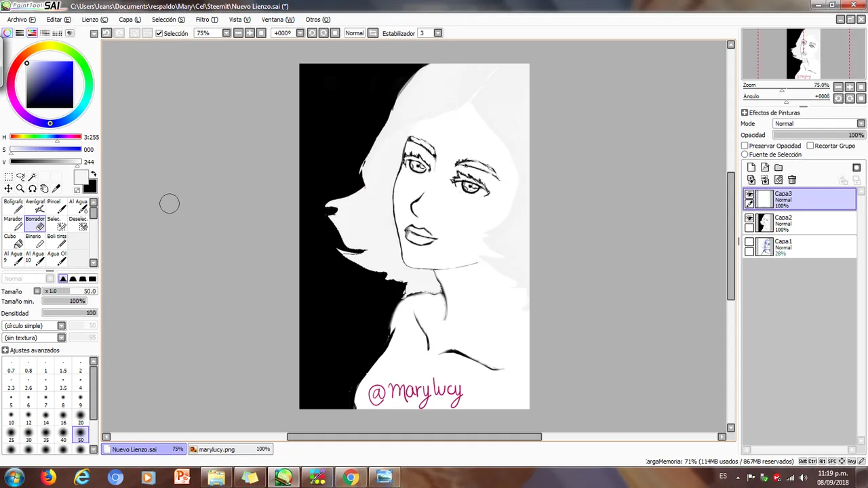Select the Aerógrafo airbrush tool
Screen dimensions: 868x488
(x=35, y=205)
